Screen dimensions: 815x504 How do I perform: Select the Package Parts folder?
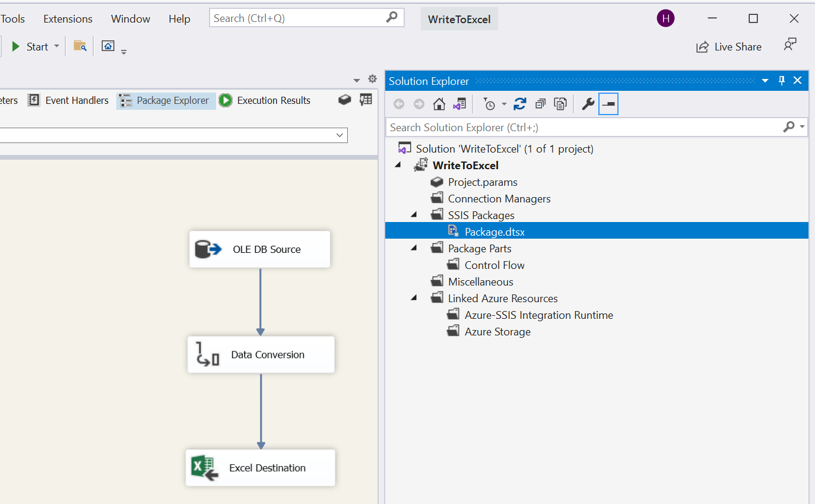point(480,249)
